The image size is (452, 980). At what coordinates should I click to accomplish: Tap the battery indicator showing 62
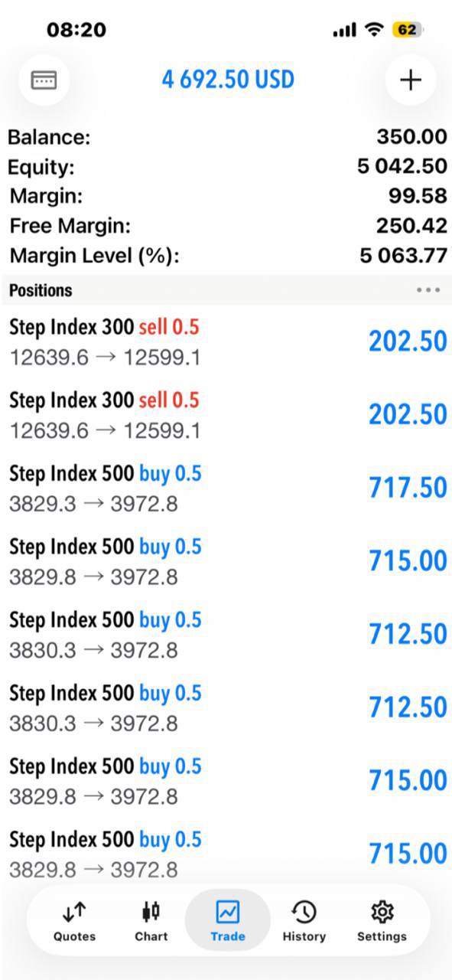[407, 30]
